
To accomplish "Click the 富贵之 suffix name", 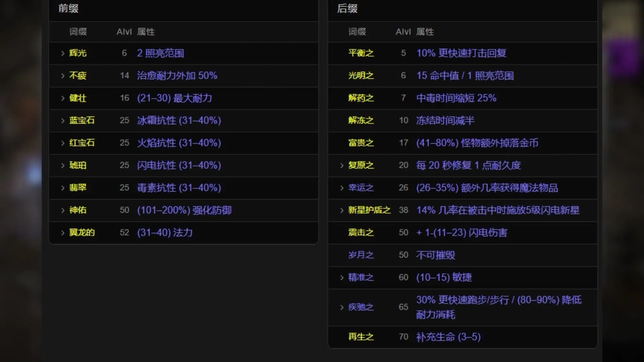I will [x=361, y=143].
